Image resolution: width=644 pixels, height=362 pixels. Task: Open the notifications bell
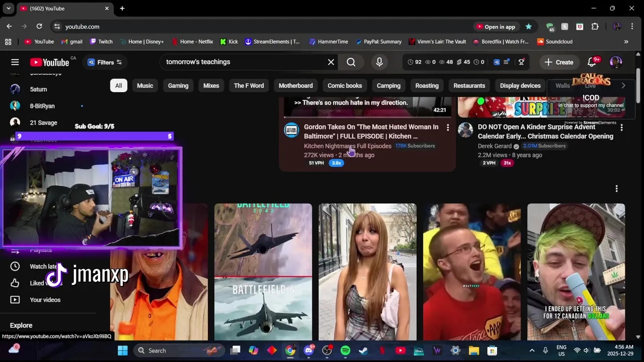coord(592,62)
